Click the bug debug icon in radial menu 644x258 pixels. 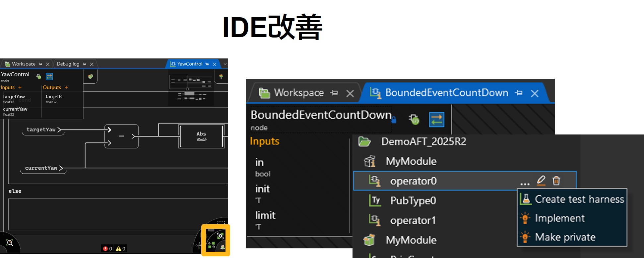(223, 247)
